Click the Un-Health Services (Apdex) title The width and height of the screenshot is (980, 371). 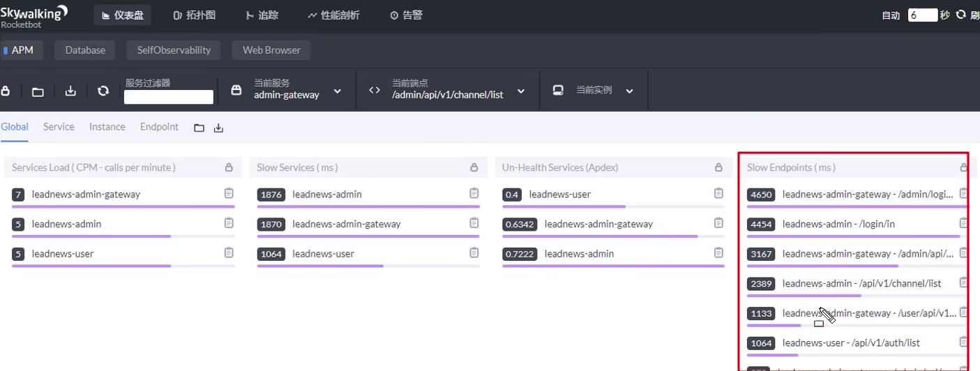point(560,167)
